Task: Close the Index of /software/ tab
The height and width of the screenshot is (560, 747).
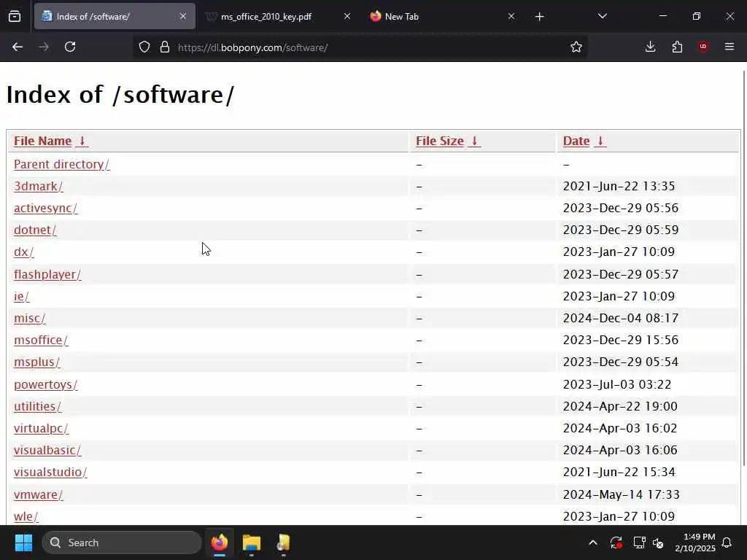Action: [x=183, y=16]
